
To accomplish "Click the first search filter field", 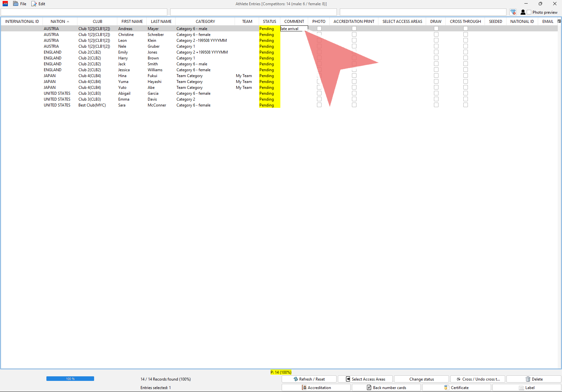I will click(84, 12).
